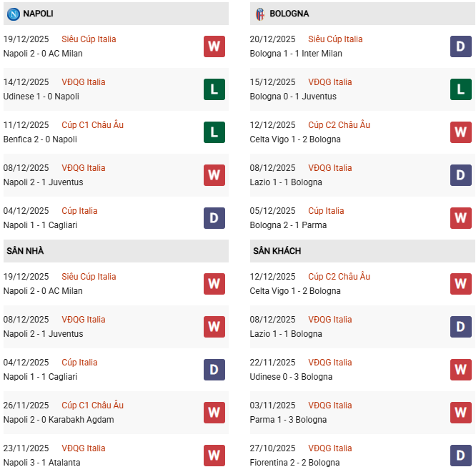Click the L badge for Udinese 1 - 0 Napoli

click(214, 89)
